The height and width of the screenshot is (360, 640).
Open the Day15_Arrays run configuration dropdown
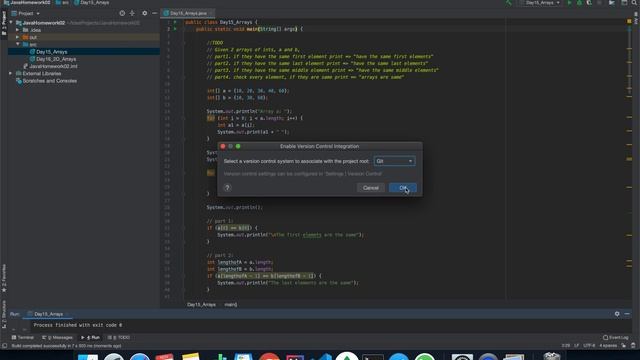point(541,3)
